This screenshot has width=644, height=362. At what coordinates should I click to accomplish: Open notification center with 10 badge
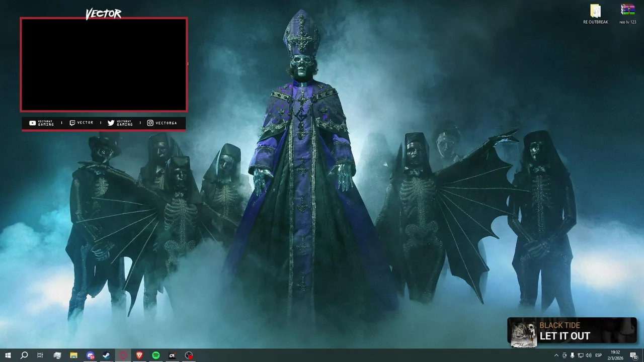point(634,355)
